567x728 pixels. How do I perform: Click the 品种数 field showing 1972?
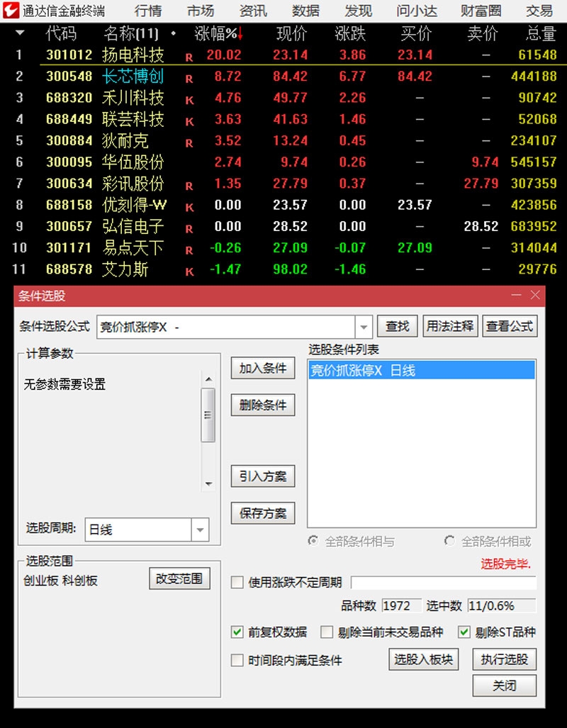pyautogui.click(x=402, y=606)
